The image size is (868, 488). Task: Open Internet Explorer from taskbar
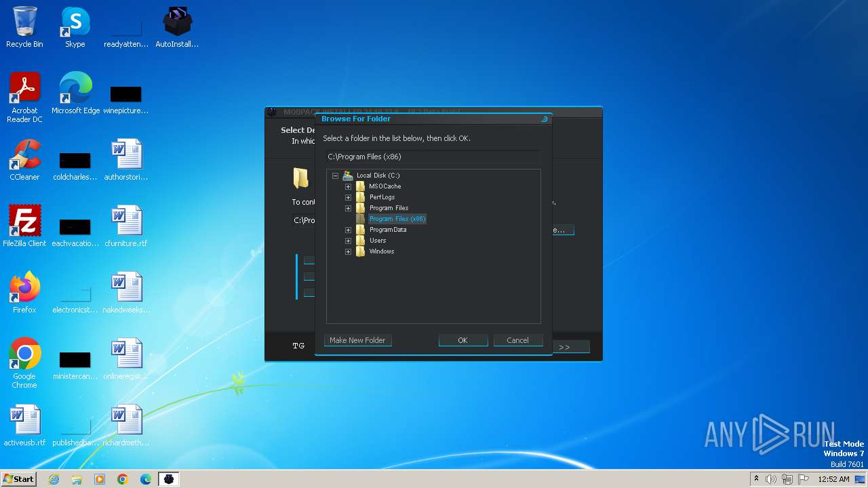coord(54,479)
